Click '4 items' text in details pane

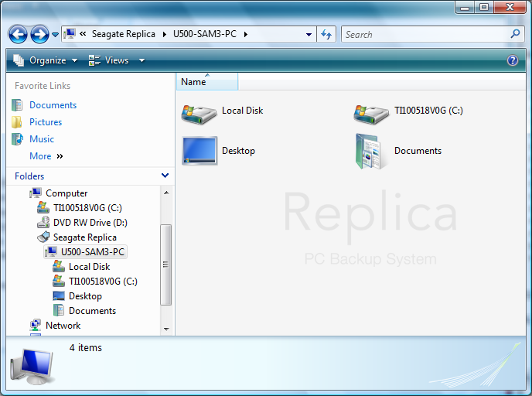[x=86, y=348]
